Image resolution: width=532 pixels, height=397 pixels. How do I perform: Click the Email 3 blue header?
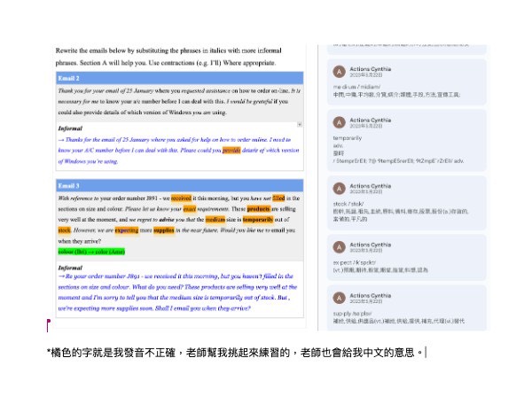[177, 185]
